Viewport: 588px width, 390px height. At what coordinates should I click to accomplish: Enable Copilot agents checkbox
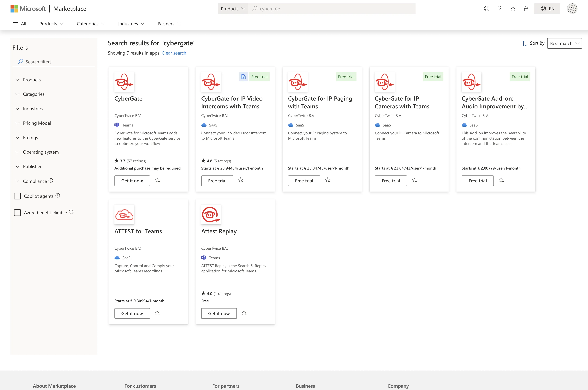tap(17, 196)
